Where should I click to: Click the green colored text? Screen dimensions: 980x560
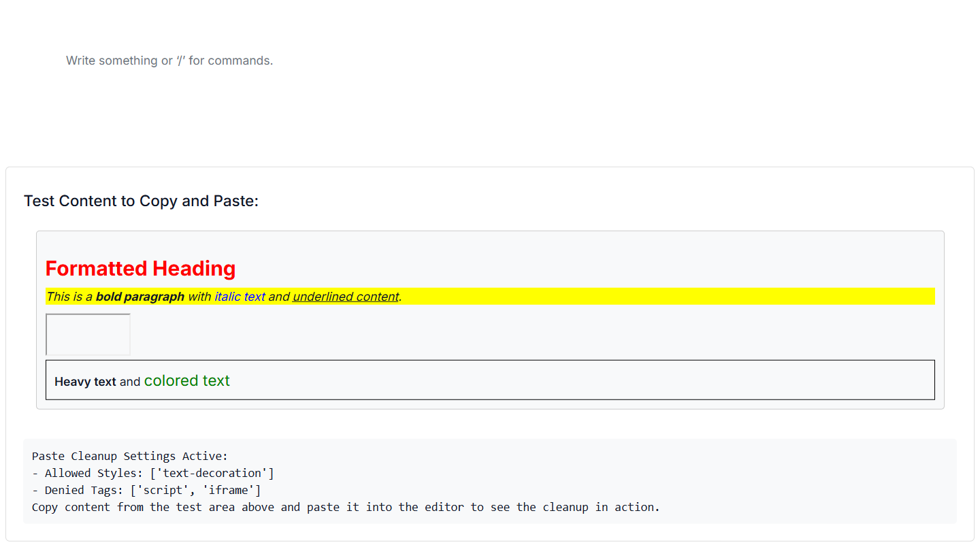186,380
